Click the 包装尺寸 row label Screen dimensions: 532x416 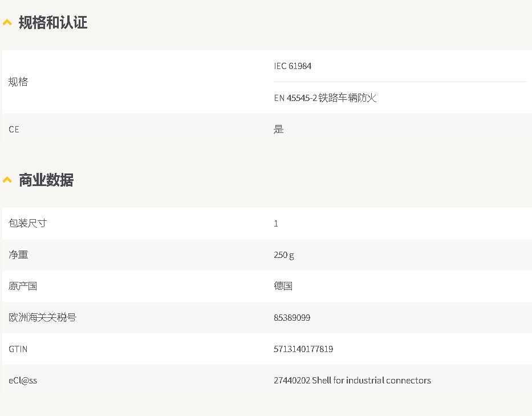(27, 223)
